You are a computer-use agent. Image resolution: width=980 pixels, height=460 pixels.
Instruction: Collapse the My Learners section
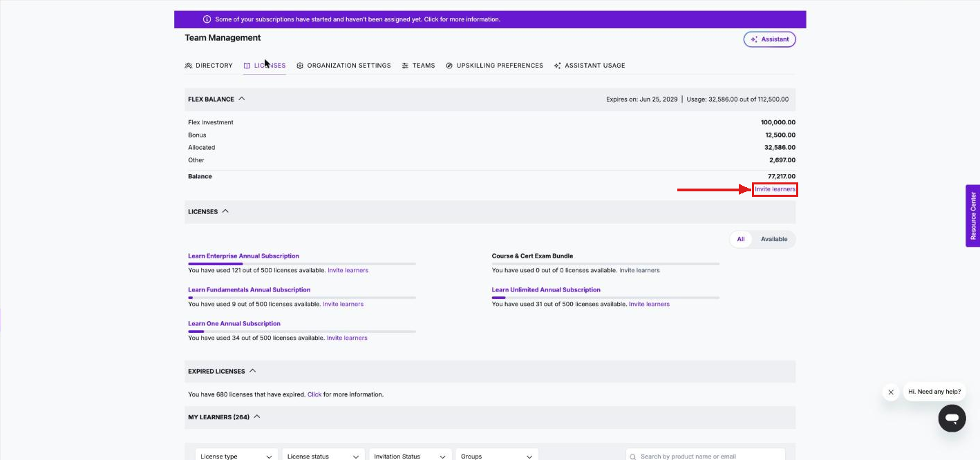click(x=256, y=417)
